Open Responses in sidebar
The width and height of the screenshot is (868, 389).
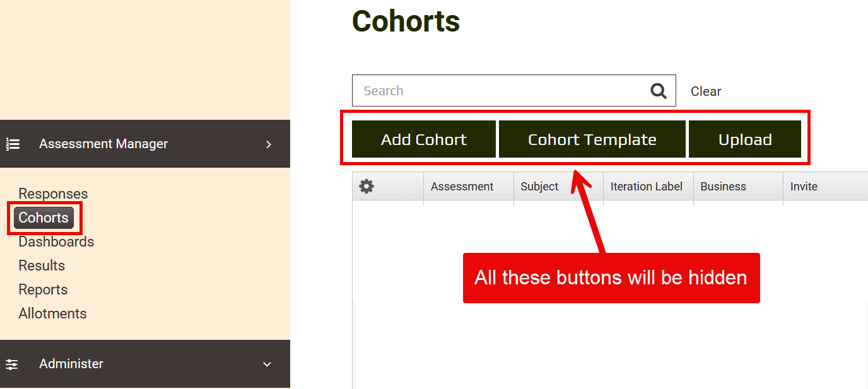point(53,194)
